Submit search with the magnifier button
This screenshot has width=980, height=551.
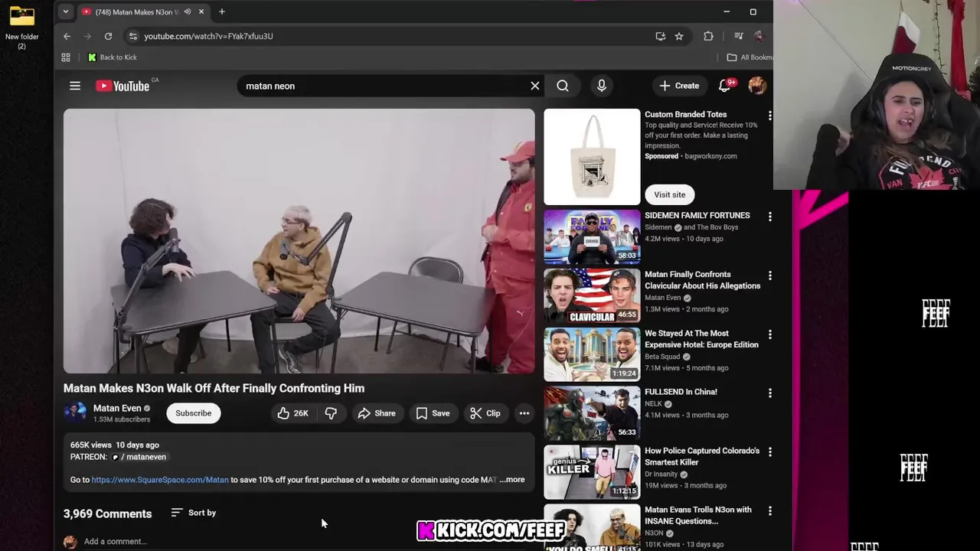pos(563,86)
